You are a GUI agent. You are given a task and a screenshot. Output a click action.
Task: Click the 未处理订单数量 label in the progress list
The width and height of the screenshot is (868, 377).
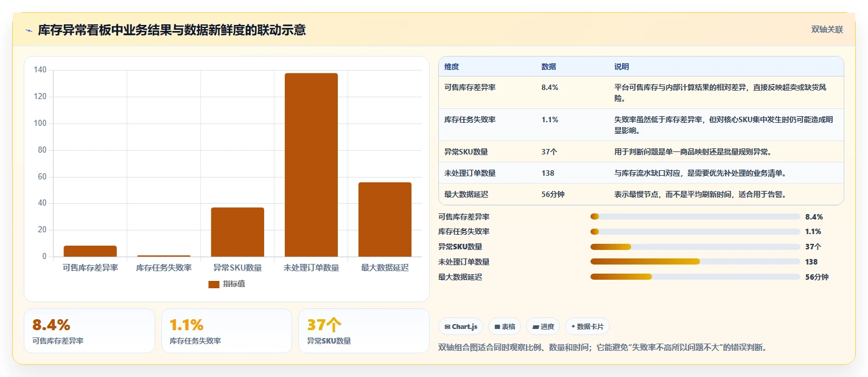pos(464,262)
